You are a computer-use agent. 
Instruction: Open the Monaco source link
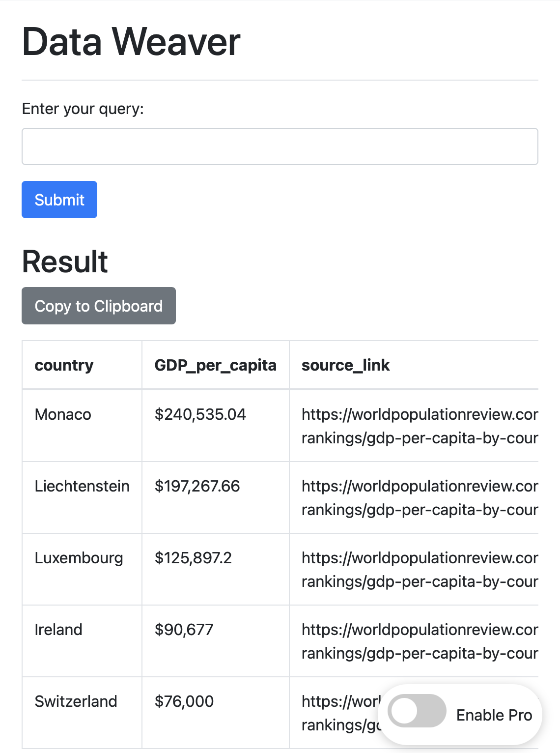click(420, 426)
